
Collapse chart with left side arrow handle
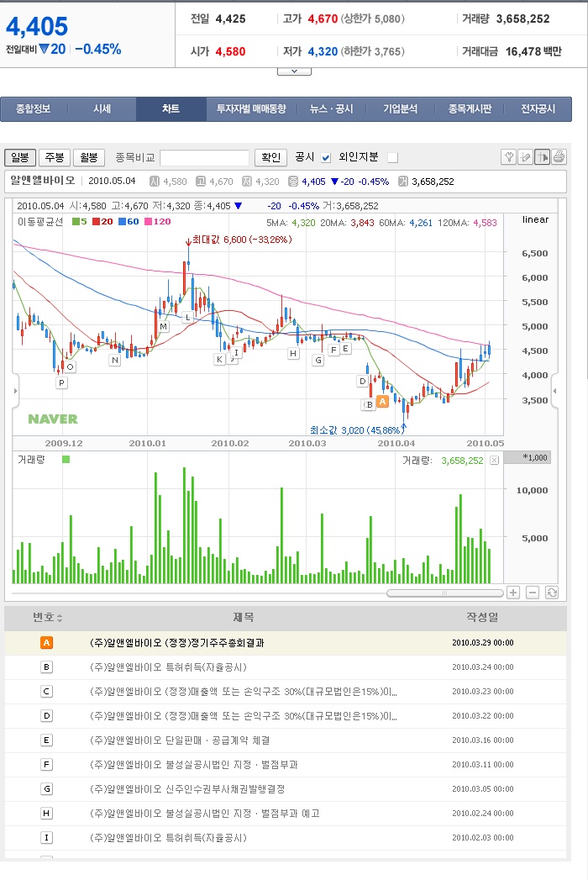[x=16, y=391]
